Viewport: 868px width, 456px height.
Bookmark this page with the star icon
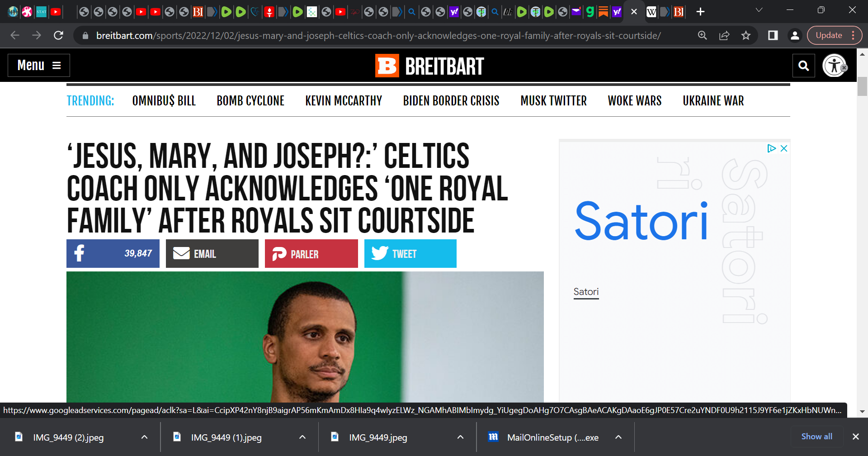tap(746, 35)
